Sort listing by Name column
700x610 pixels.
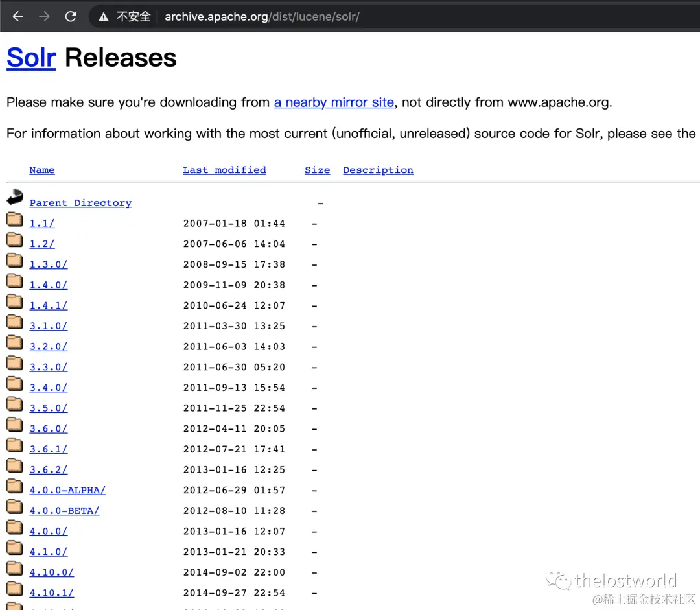coord(42,170)
